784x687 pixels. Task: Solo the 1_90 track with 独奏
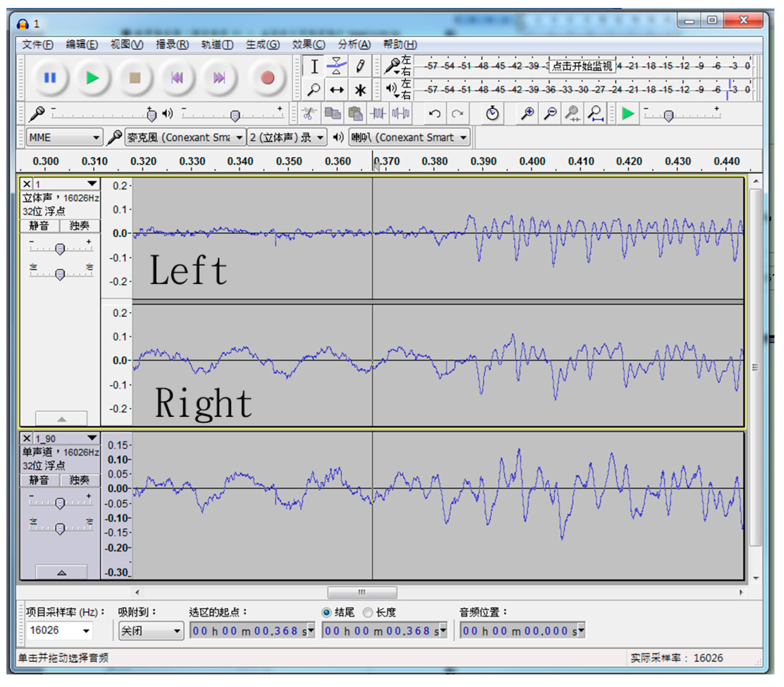[79, 480]
